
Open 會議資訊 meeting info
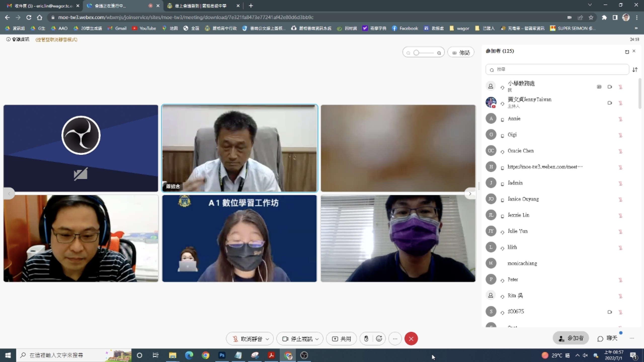(18, 39)
